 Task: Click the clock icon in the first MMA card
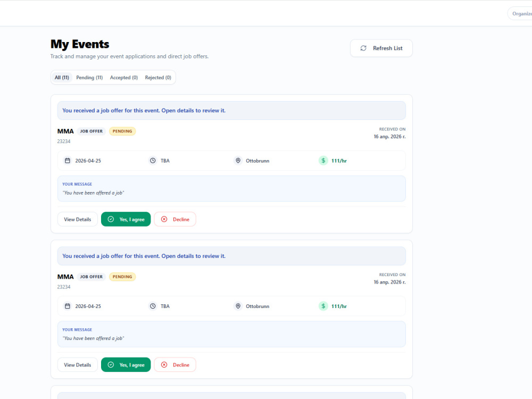click(x=153, y=161)
